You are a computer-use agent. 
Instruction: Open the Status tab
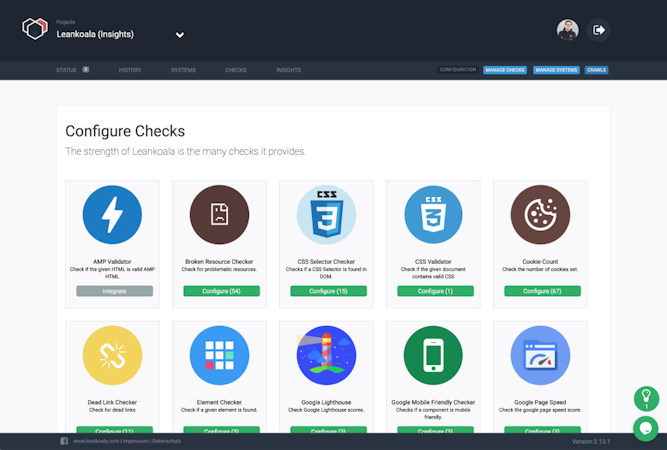click(66, 70)
